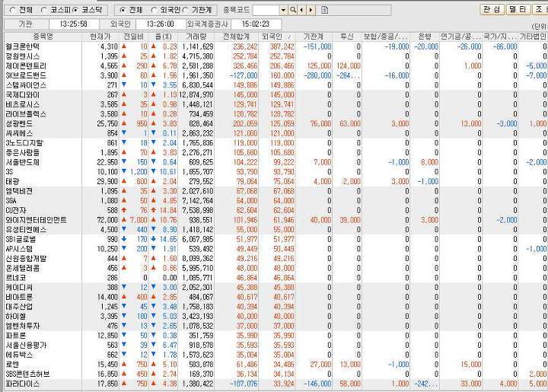This screenshot has height=392, width=548.
Task: Click the 멀티 button
Action: pos(518,9)
